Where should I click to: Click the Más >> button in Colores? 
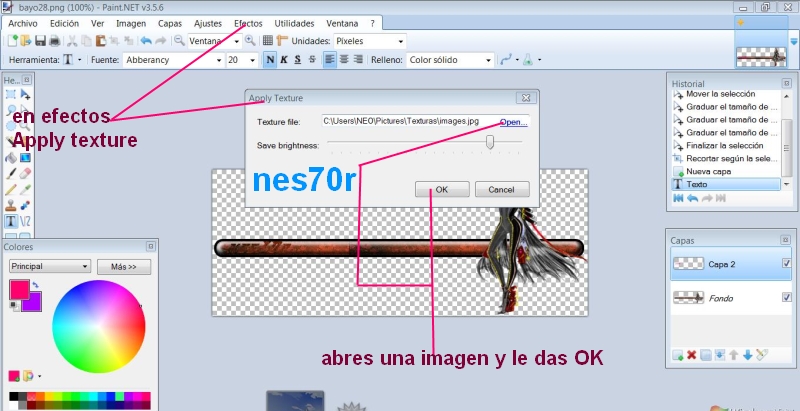click(x=124, y=267)
